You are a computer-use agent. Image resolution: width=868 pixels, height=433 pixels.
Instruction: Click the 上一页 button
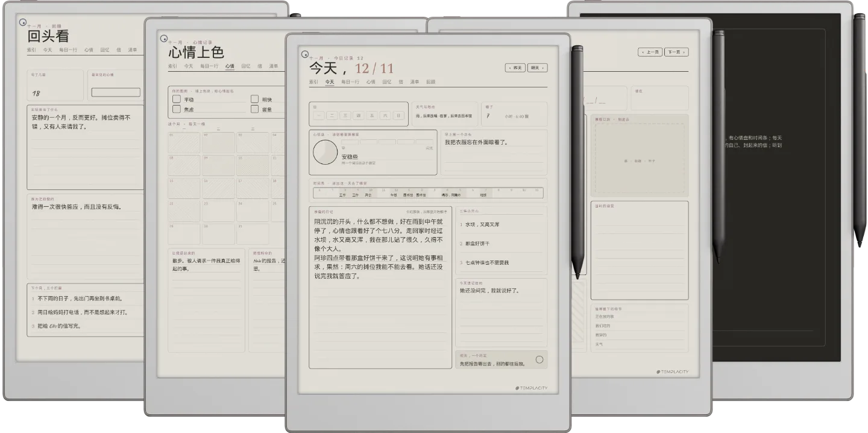[x=651, y=52]
